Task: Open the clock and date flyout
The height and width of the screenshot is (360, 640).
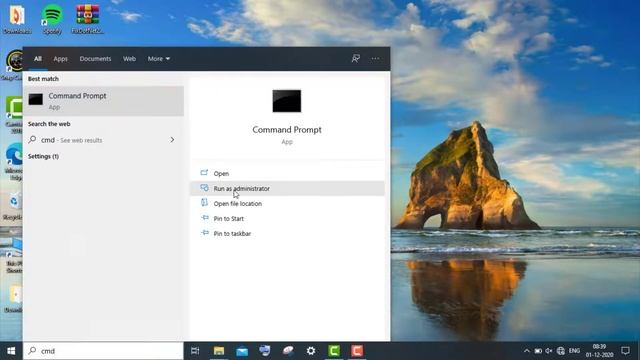Action: click(600, 351)
